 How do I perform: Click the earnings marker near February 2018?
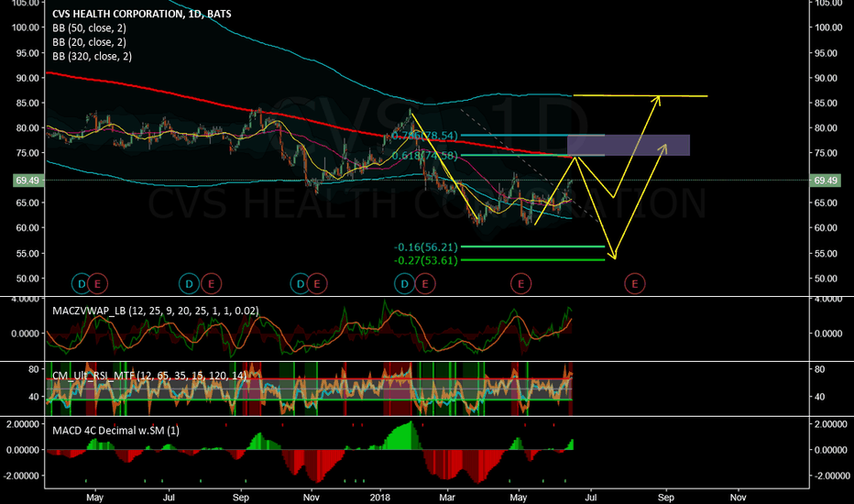(x=425, y=283)
